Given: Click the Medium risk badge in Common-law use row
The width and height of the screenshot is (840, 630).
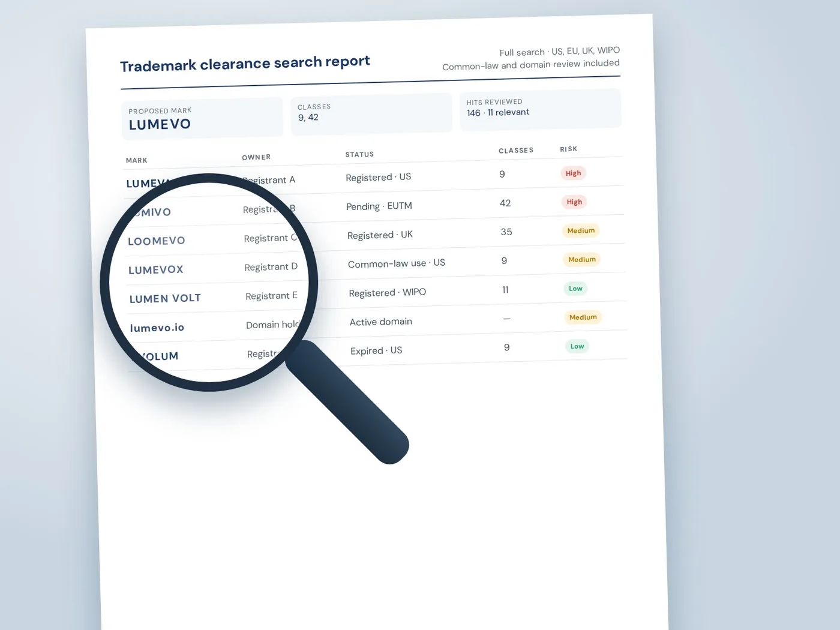Looking at the screenshot, I should (582, 259).
